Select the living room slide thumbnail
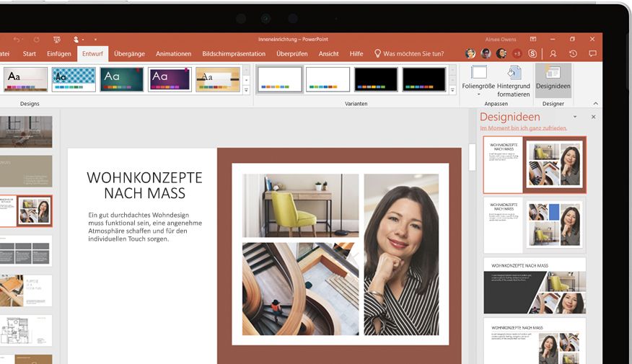Viewport: 632px width, 364px height. point(26,132)
